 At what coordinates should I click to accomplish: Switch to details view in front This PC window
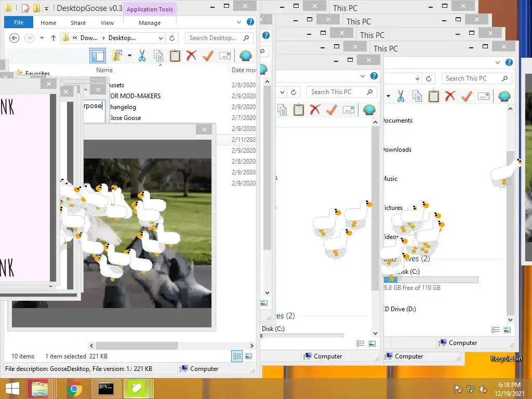pyautogui.click(x=495, y=329)
